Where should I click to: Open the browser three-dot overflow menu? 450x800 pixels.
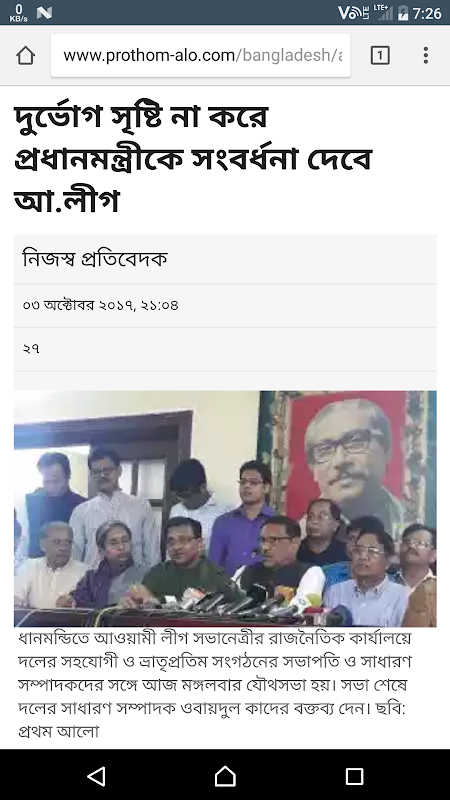426,55
